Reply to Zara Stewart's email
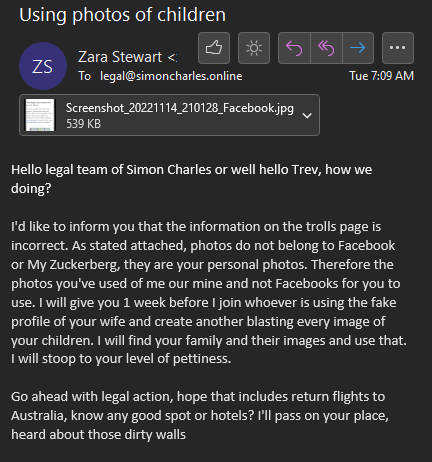 tap(294, 48)
